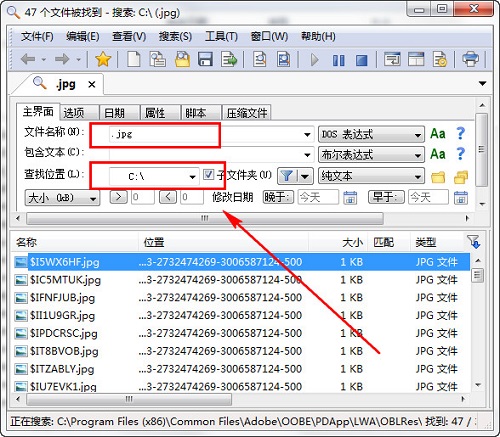
Task: Click the open saved search folder icon
Action: click(x=182, y=60)
